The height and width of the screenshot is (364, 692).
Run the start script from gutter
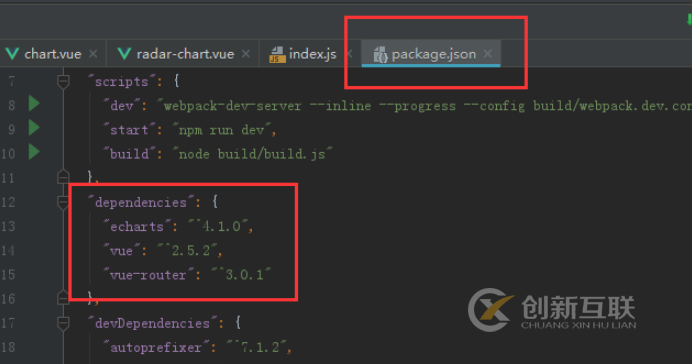[34, 128]
